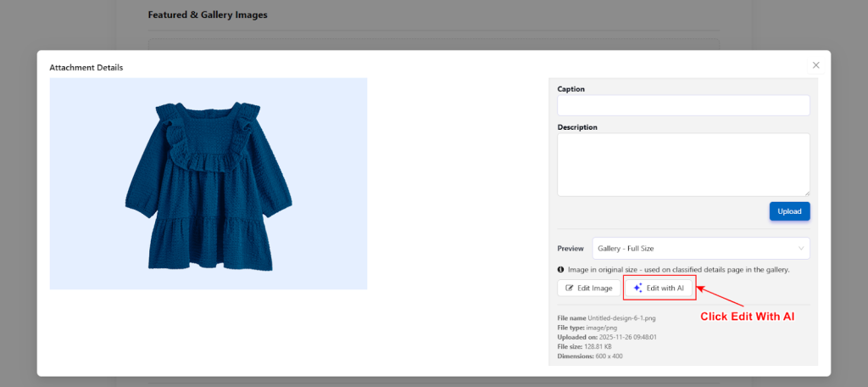Click the sparkle icon on Edit with AI

click(x=637, y=289)
